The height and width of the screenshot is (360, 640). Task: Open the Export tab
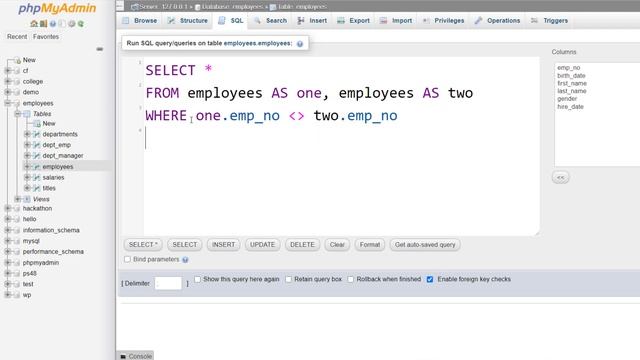353,20
